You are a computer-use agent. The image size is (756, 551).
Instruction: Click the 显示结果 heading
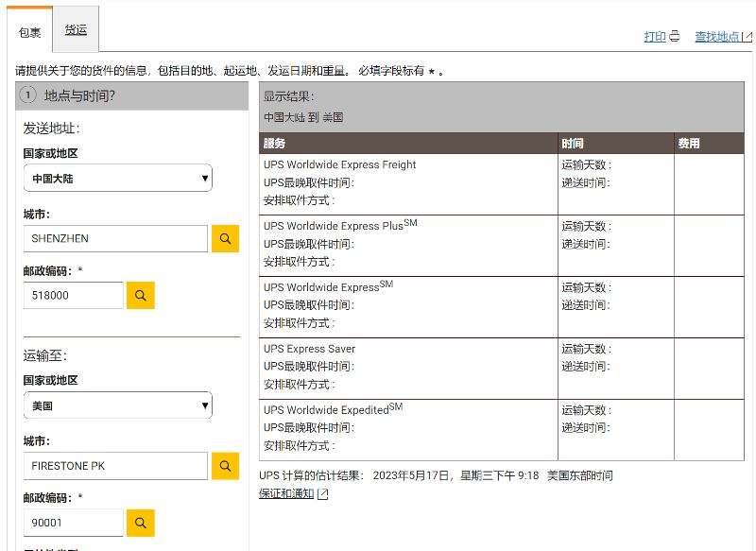click(x=288, y=96)
